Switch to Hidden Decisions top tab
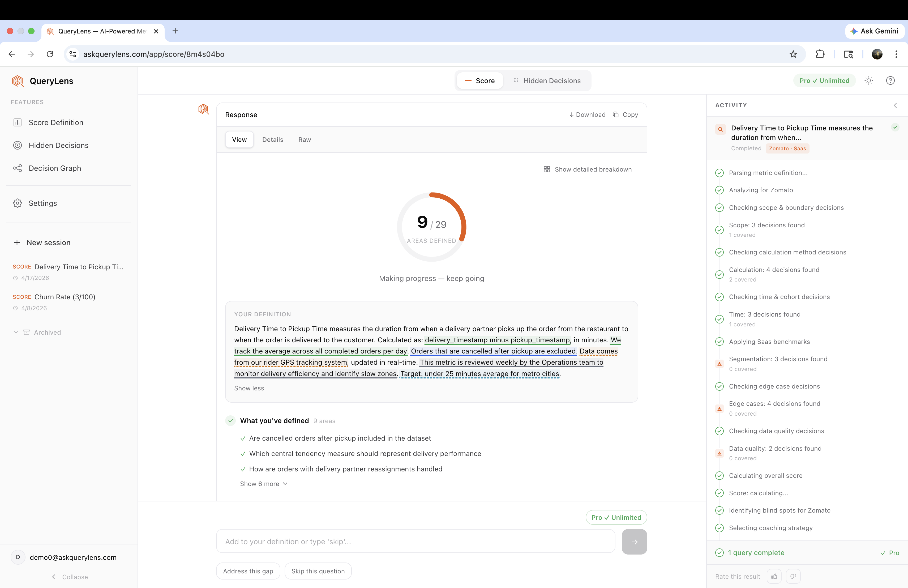 pos(547,80)
